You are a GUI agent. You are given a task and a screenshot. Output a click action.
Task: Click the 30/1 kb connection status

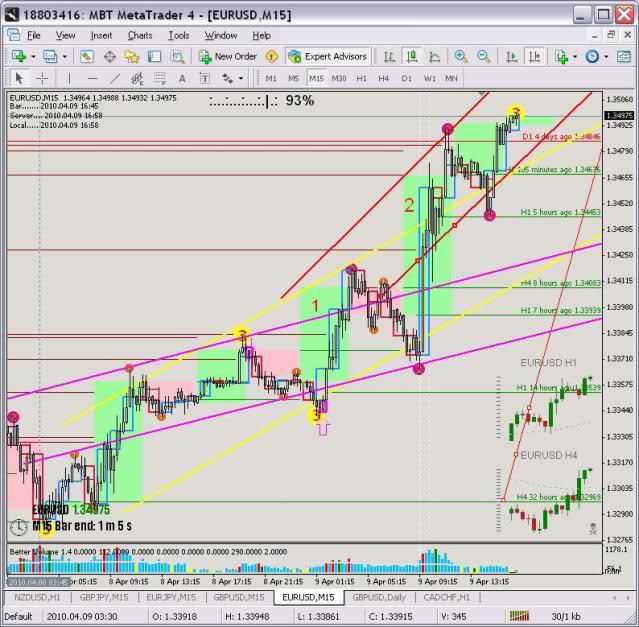coord(566,616)
